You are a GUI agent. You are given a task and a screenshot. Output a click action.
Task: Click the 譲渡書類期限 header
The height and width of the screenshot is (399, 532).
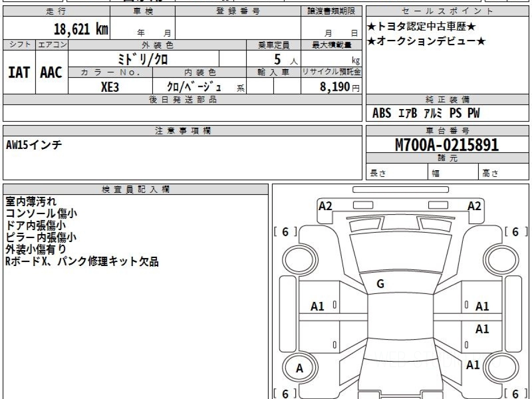point(331,12)
